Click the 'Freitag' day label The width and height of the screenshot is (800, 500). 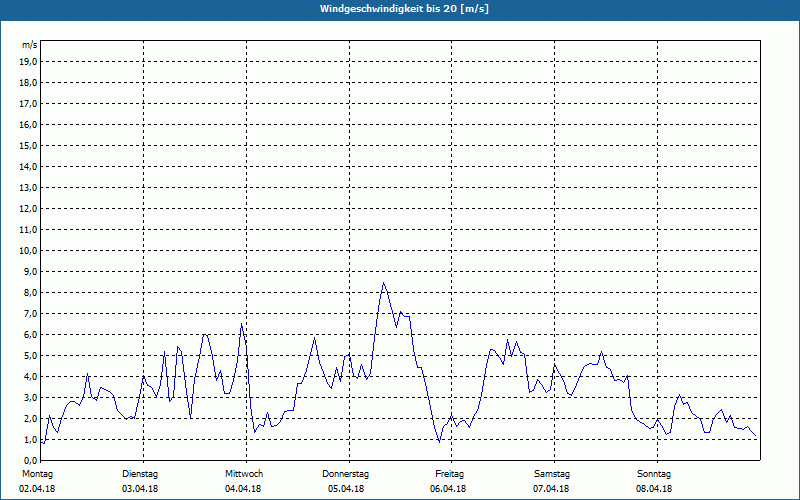[449, 474]
